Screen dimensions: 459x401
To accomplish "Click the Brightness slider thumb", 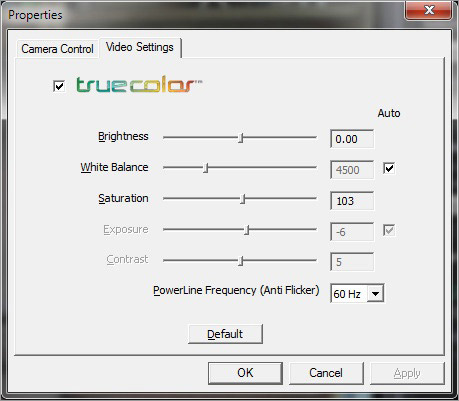I will click(241, 137).
